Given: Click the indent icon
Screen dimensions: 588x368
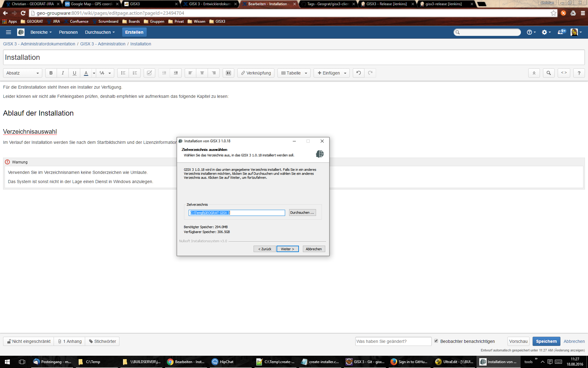Looking at the screenshot, I should [176, 73].
